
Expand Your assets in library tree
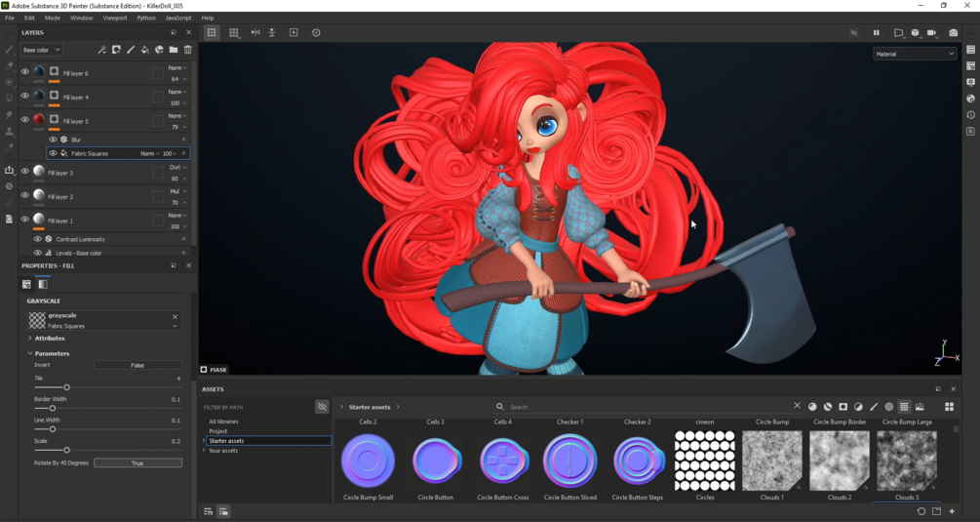pos(204,450)
